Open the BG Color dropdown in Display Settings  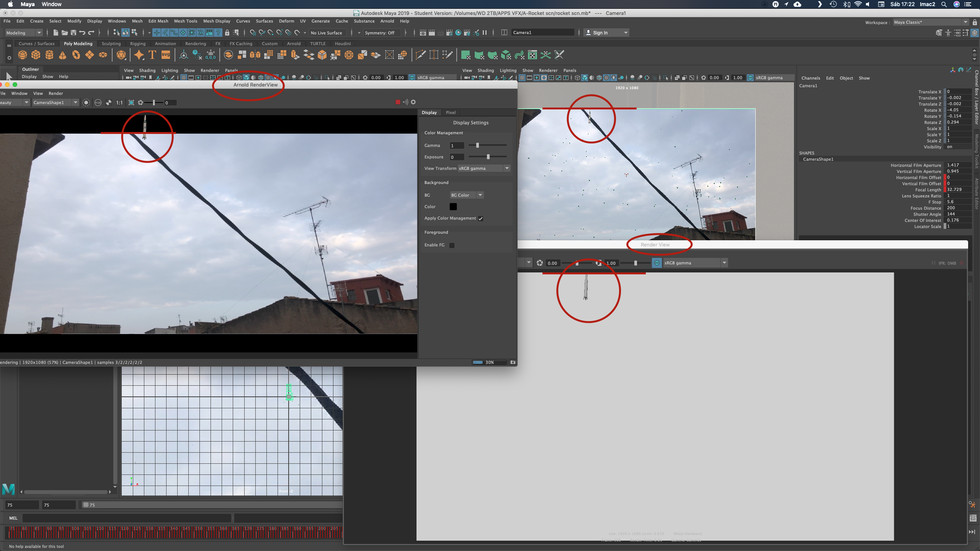480,195
